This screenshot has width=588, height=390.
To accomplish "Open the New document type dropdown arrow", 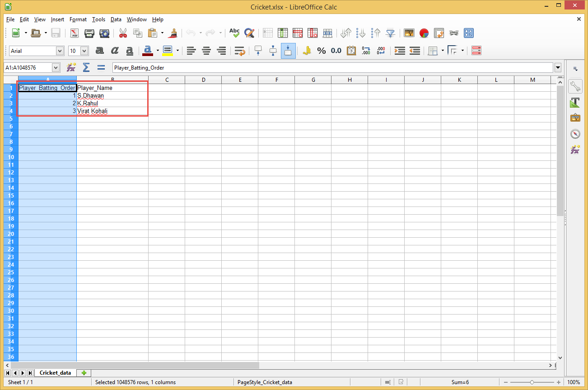I will [26, 33].
